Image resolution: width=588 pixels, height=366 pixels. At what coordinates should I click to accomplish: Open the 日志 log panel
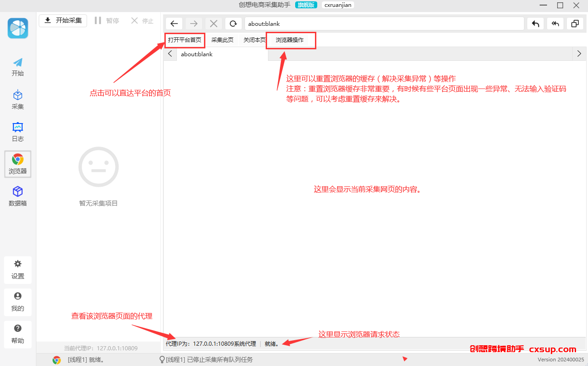click(x=17, y=132)
